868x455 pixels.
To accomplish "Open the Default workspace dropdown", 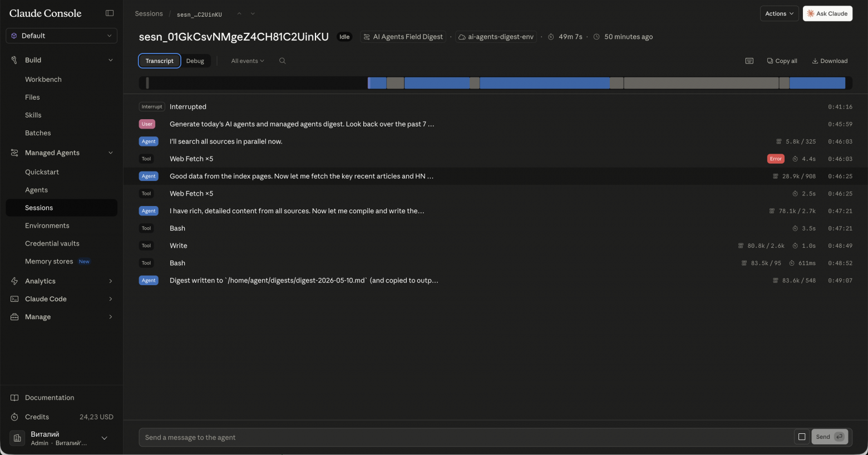I will pos(61,36).
